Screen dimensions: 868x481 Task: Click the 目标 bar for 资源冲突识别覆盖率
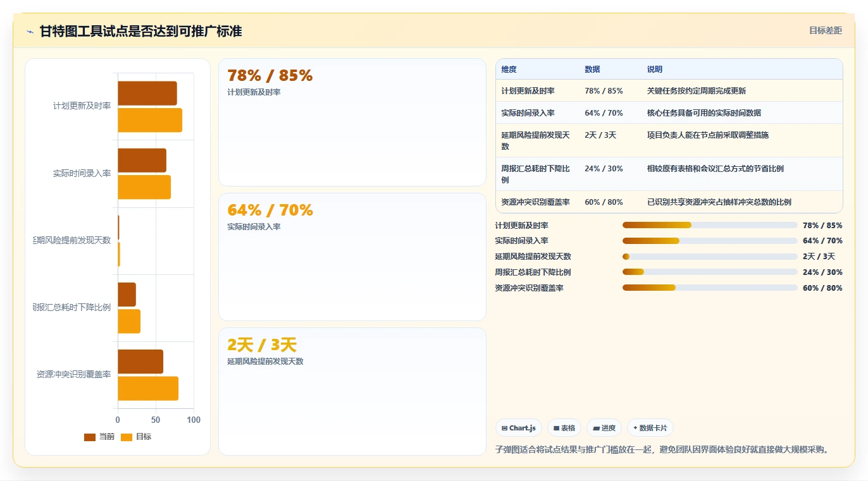[148, 388]
